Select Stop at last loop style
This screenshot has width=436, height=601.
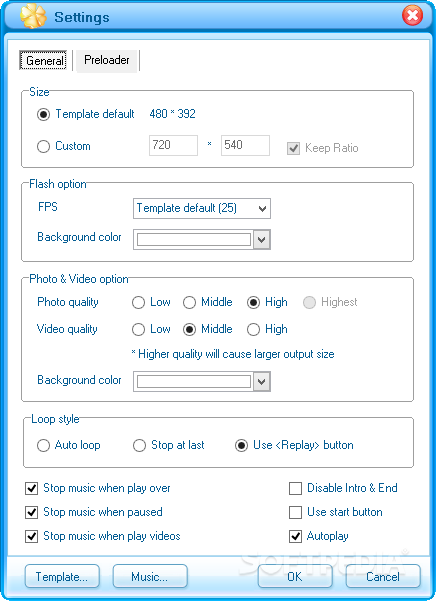139,445
